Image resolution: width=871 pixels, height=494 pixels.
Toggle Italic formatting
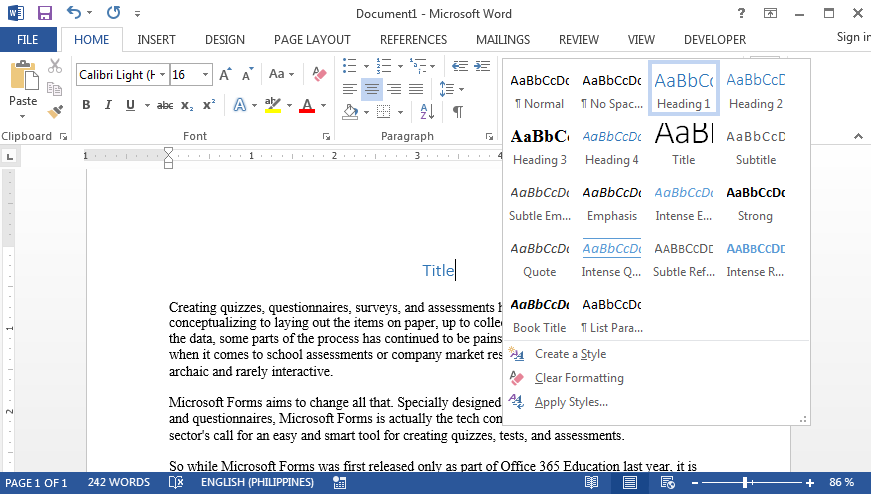[106, 105]
